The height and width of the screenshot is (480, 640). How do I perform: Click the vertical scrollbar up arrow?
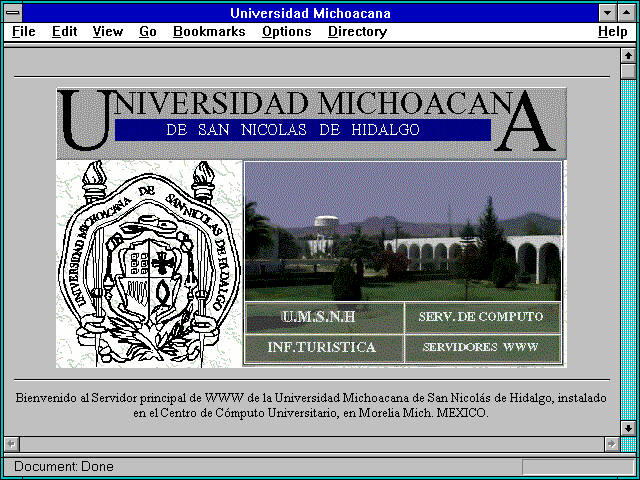coord(628,56)
